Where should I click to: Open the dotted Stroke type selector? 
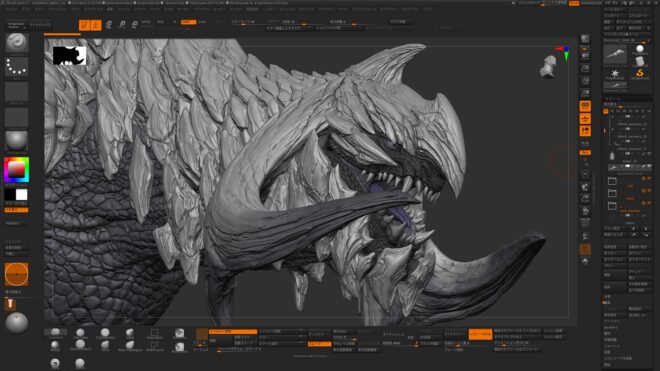click(16, 67)
